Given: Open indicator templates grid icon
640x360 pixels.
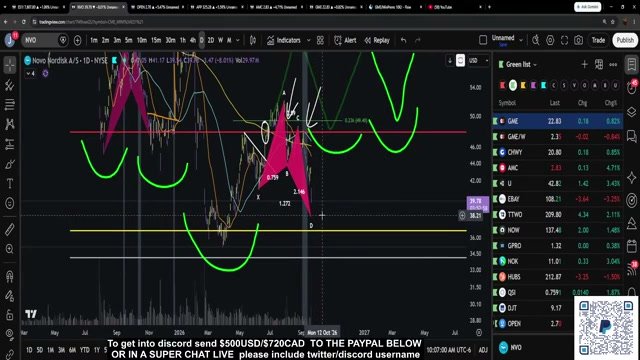Looking at the screenshot, I should 320,40.
